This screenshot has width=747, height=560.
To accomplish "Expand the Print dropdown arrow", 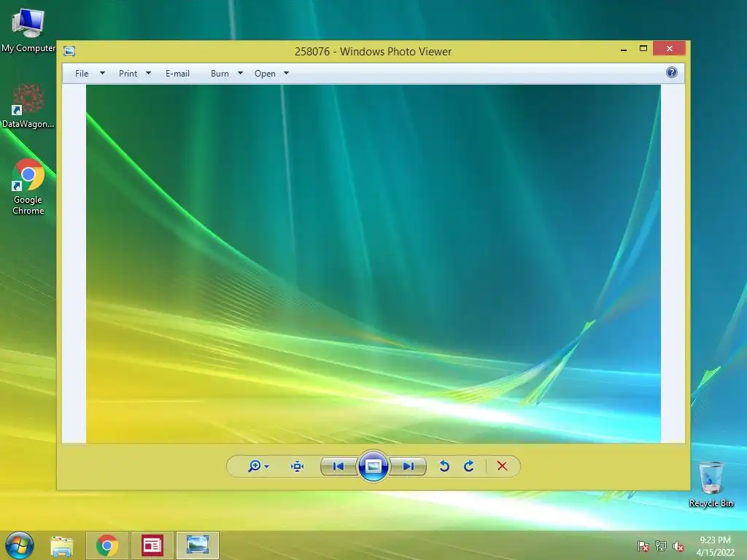I will pyautogui.click(x=148, y=74).
